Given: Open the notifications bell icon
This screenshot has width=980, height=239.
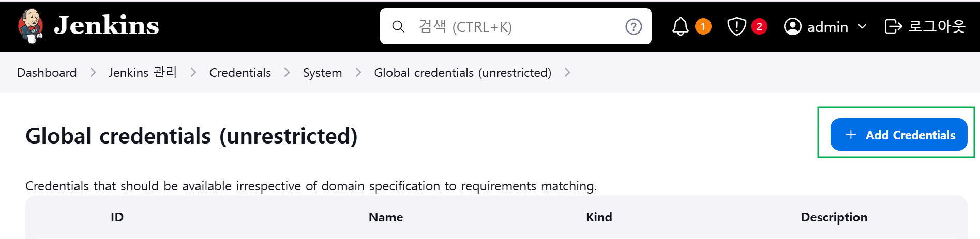Looking at the screenshot, I should tap(680, 26).
